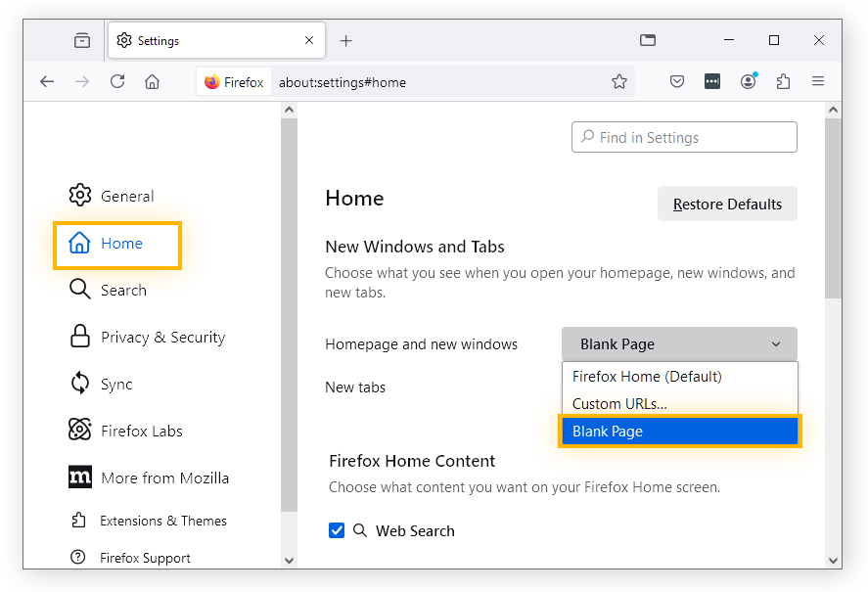868x592 pixels.
Task: Select Firefox Home (Default) from the dropdown
Action: pyautogui.click(x=649, y=377)
